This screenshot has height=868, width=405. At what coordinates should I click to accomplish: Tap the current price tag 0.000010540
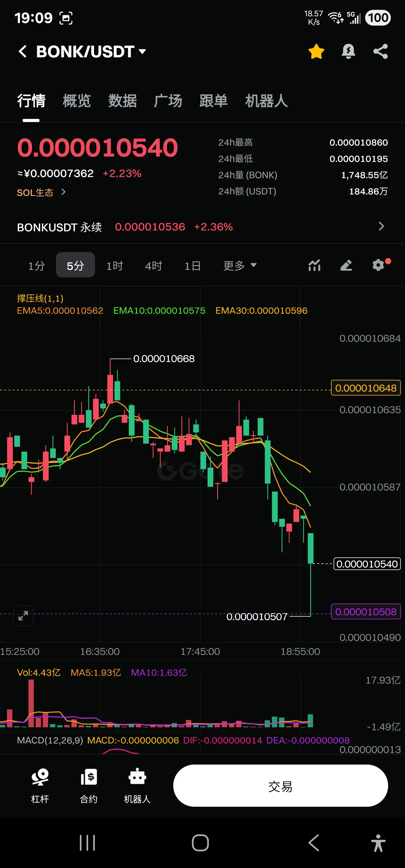pos(367,564)
